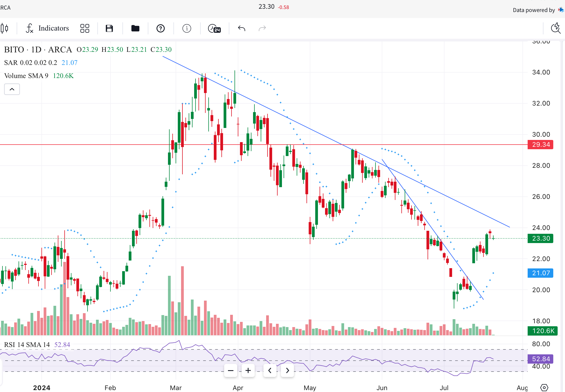Open chart settings hexagon icon
This screenshot has height=392, width=565.
(544, 387)
